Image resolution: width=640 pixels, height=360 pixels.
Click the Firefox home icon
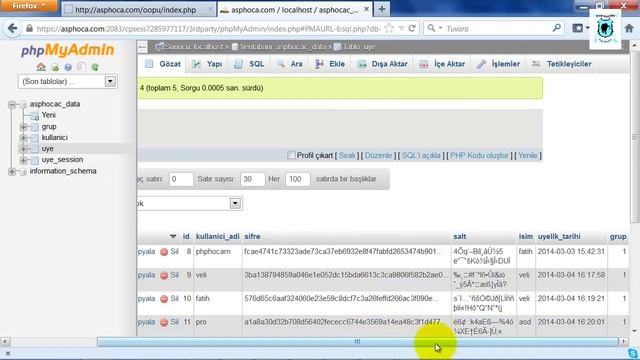(x=629, y=28)
